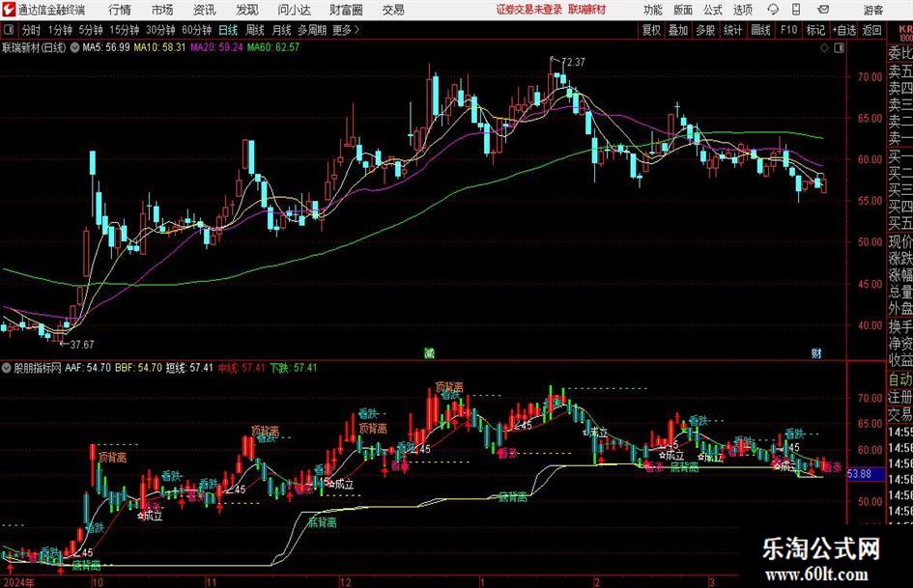Screen dimensions: 913x588
Task: Click the MA10: 58.31 label
Action: 159,47
